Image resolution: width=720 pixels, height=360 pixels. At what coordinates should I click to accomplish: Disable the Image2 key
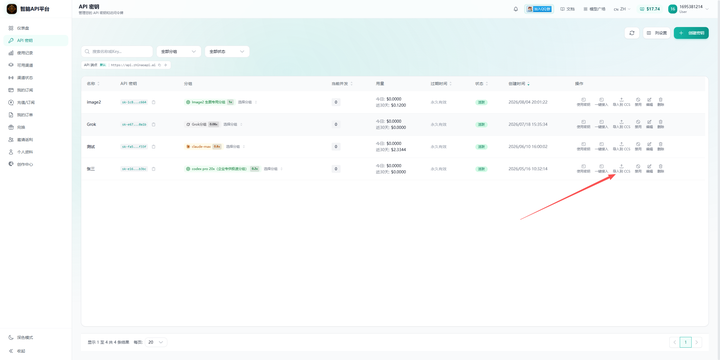(x=638, y=102)
